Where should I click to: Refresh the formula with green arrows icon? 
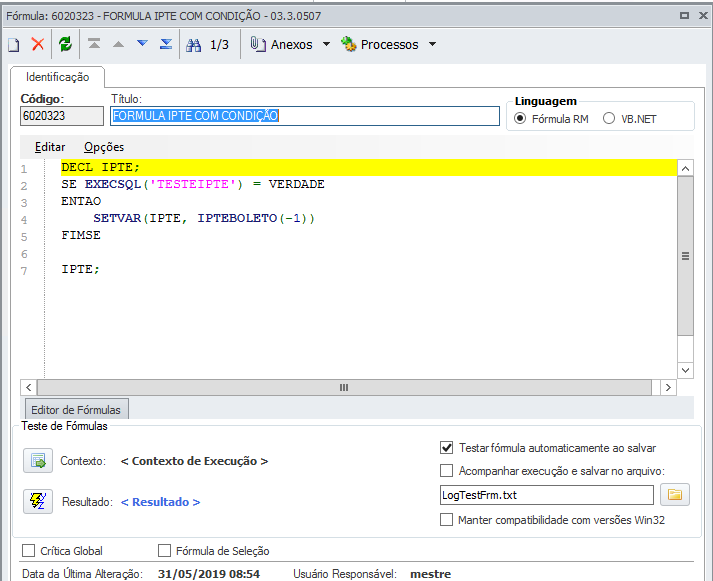(x=65, y=44)
